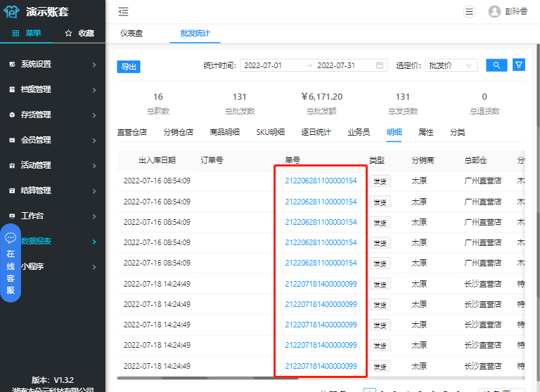Click the 结算管理 sidebar icon

pos(12,190)
